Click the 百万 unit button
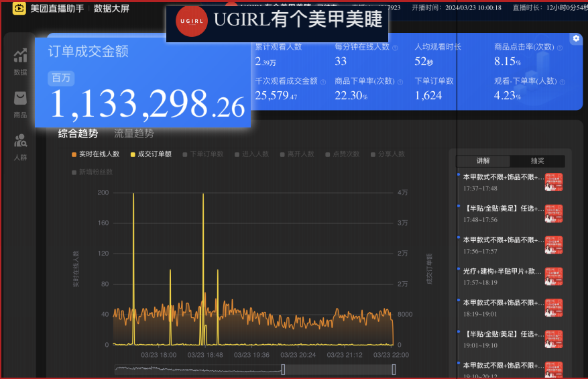The height and width of the screenshot is (379, 588). [61, 78]
